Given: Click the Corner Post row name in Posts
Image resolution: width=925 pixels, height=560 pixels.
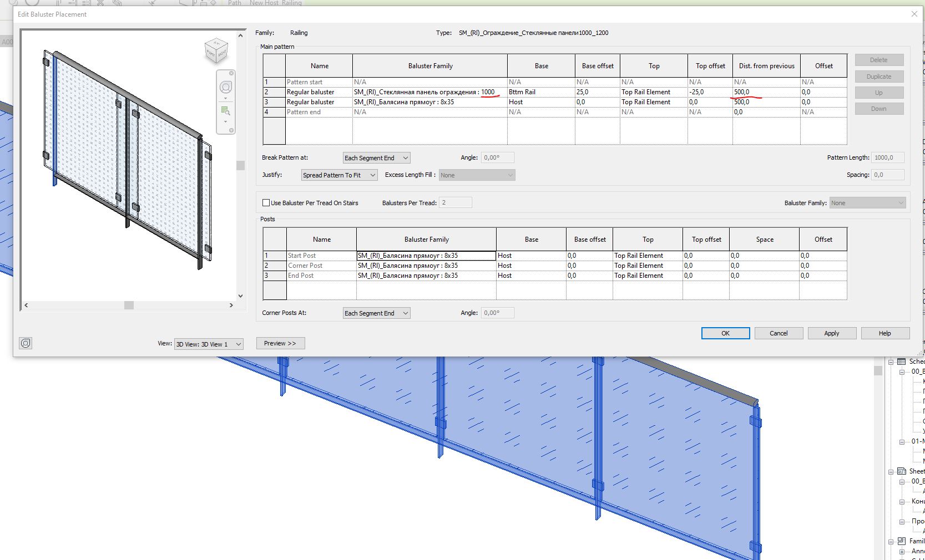Looking at the screenshot, I should tap(321, 266).
